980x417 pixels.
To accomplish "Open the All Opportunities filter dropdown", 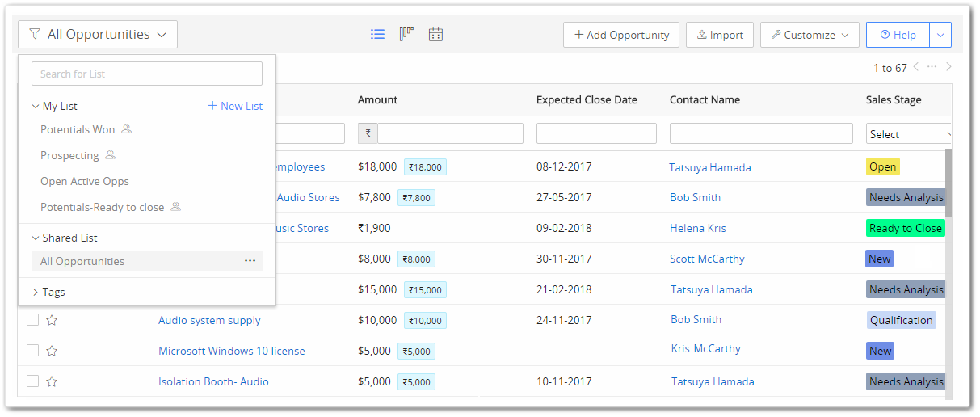I will pos(98,35).
